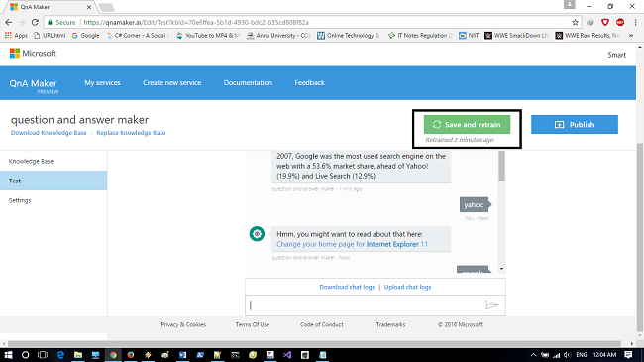Click the chat window scrollbar thumb
Viewport: 644px width, 362px height.
[x=501, y=167]
